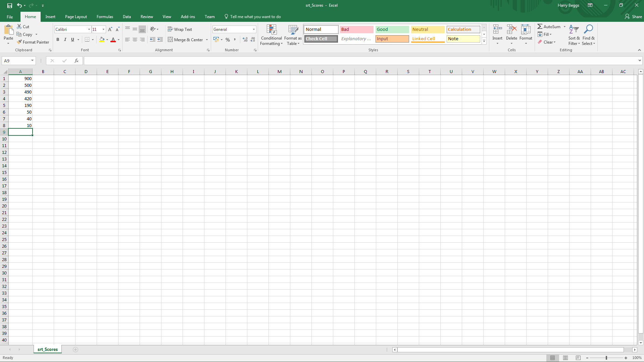The height and width of the screenshot is (362, 644).
Task: Switch to Page Break Preview
Action: (x=578, y=358)
